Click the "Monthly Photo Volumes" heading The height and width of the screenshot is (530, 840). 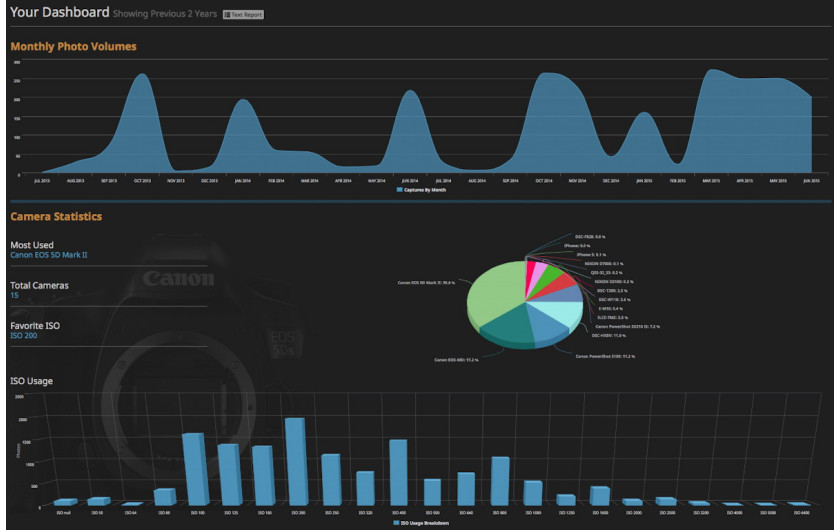point(73,47)
